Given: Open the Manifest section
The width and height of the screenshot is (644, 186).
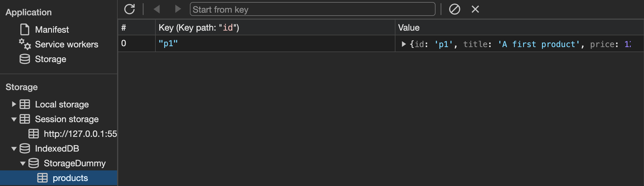Looking at the screenshot, I should point(52,29).
